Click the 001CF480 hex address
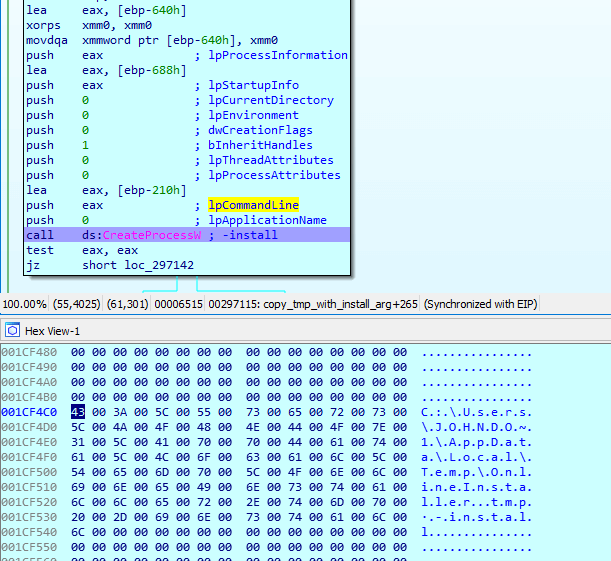This screenshot has width=611, height=561. [x=29, y=352]
